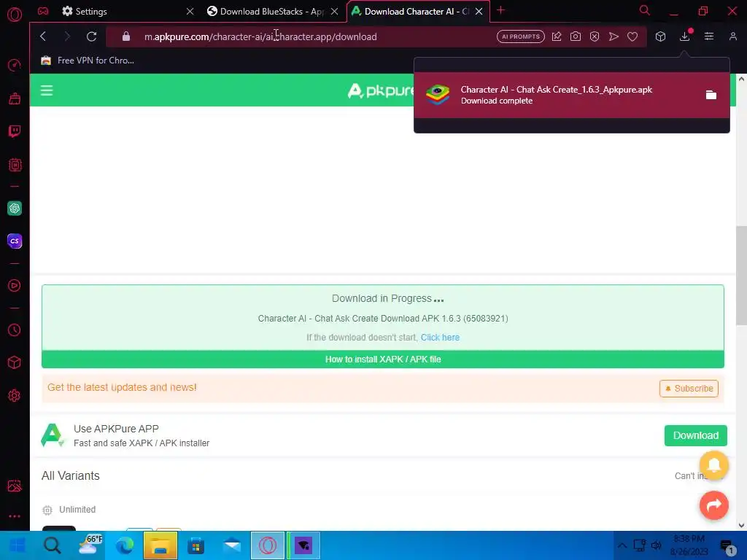Close the Download BlueStacks tab
The image size is (747, 560).
(334, 12)
